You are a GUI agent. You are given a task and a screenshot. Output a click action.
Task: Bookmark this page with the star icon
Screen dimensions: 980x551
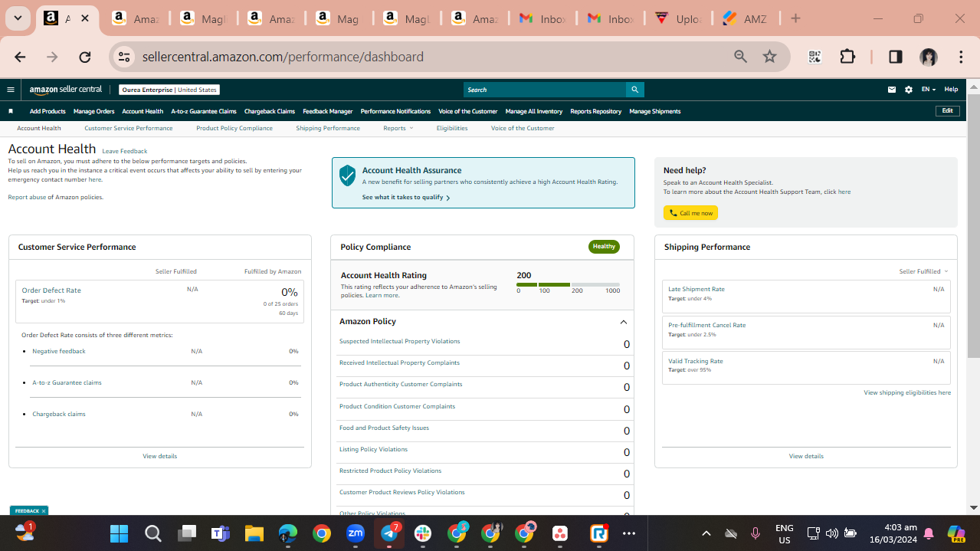point(770,57)
